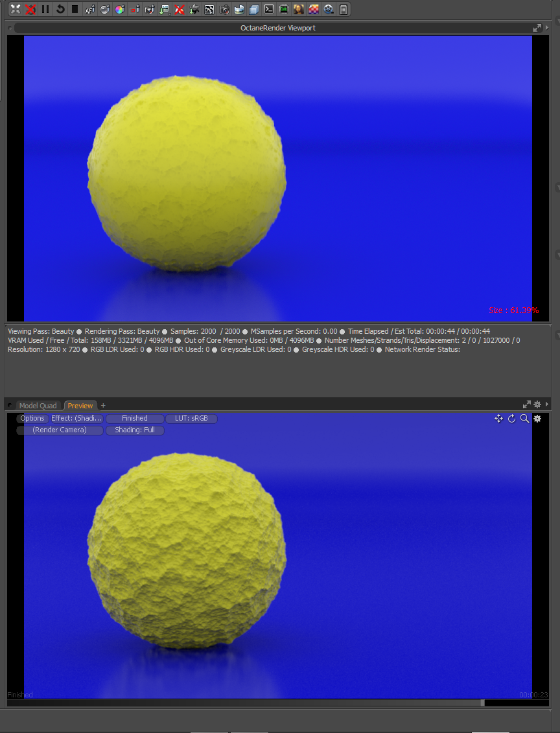The height and width of the screenshot is (733, 560).
Task: Click yellow sphere in OctaneRender Viewport
Action: [x=187, y=174]
